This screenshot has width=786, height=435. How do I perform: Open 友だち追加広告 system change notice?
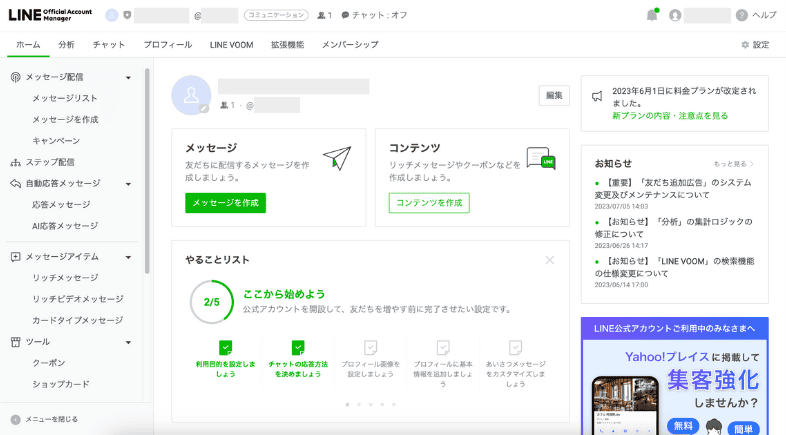pos(673,189)
